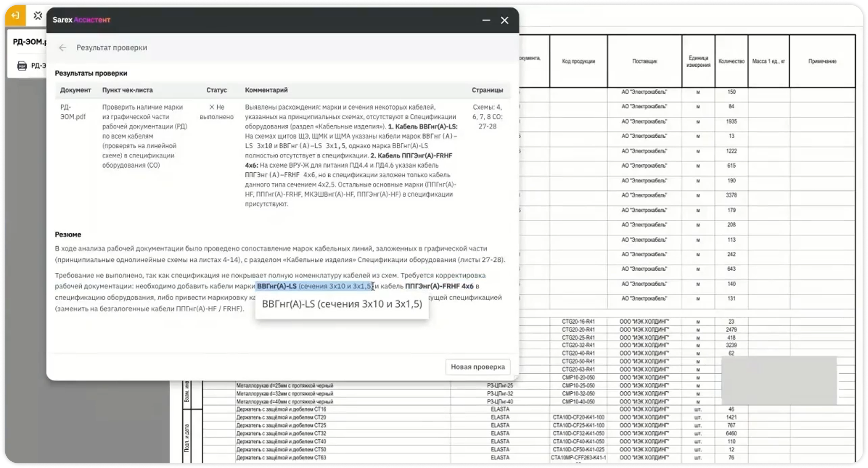Click the tools icon beside the orange button
This screenshot has width=868, height=468.
[37, 16]
